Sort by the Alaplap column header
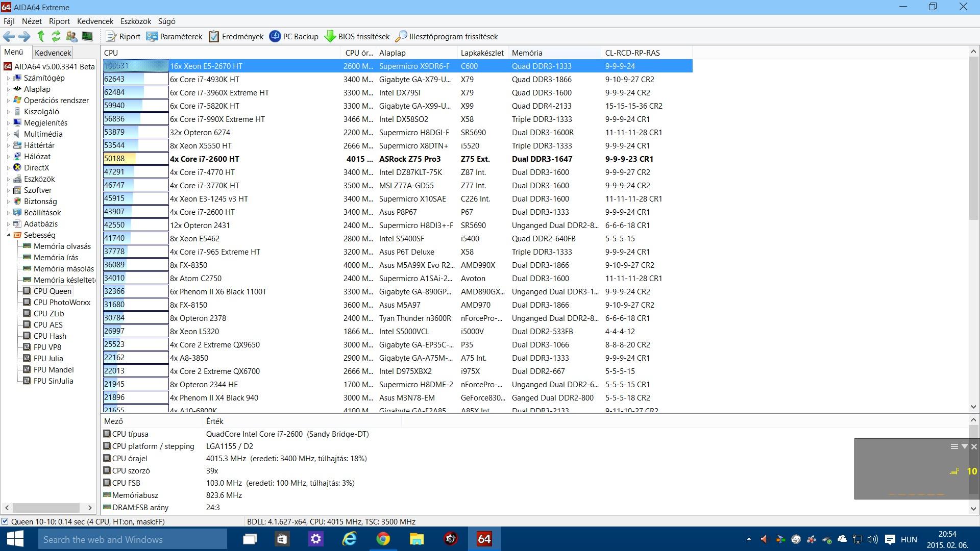This screenshot has width=980, height=551. pos(416,53)
